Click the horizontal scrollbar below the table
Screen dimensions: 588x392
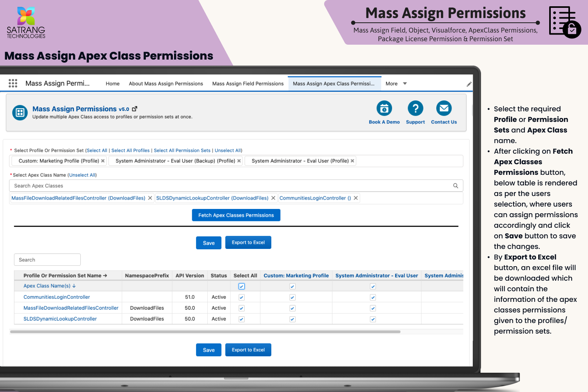pyautogui.click(x=205, y=332)
